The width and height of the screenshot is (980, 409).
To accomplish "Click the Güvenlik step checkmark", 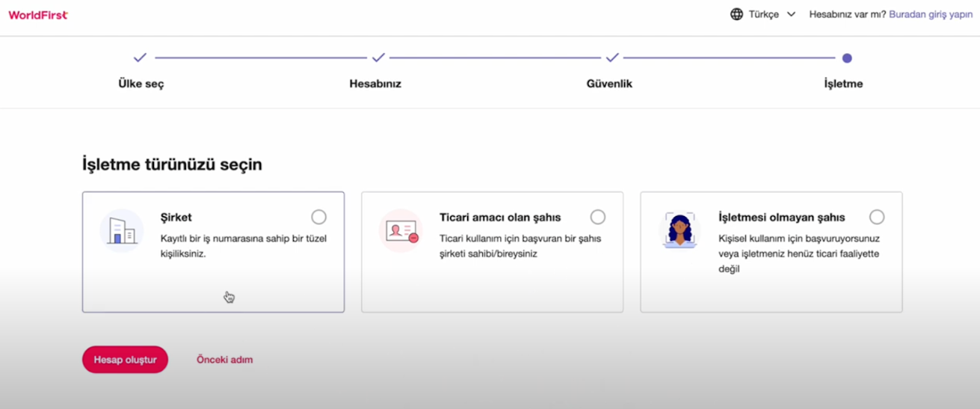I will tap(612, 58).
